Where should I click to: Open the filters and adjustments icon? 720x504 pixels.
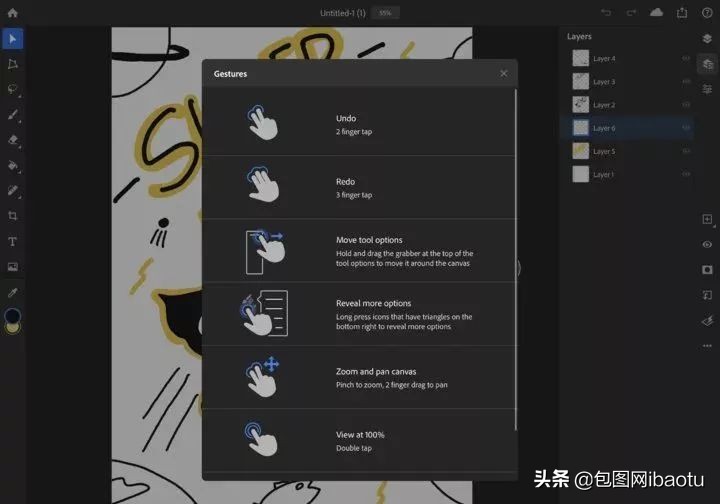707,320
